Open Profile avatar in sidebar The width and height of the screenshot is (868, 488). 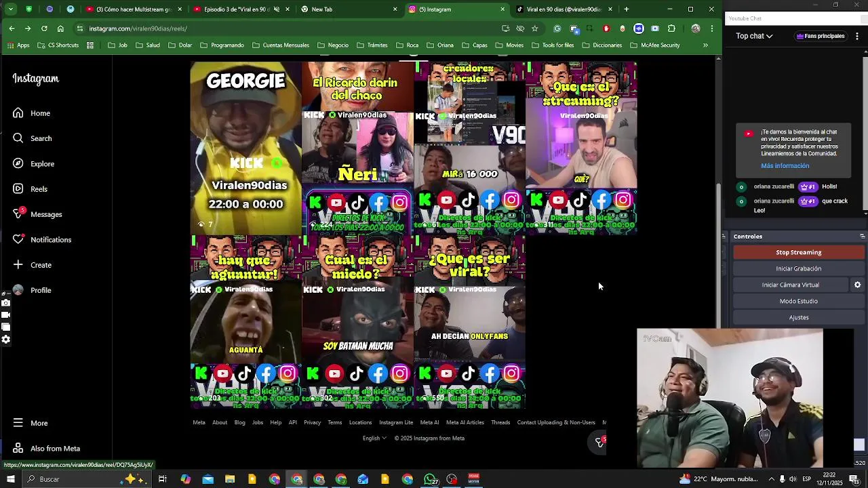[18, 290]
